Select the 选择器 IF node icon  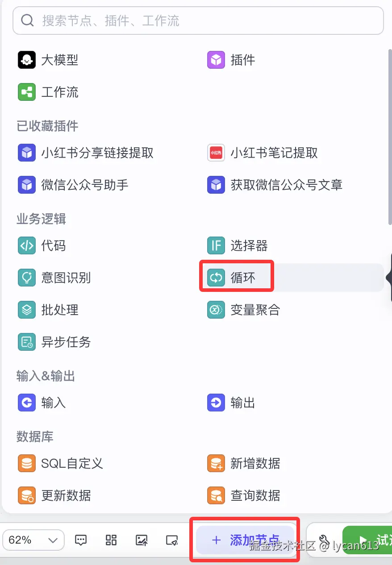(x=216, y=245)
